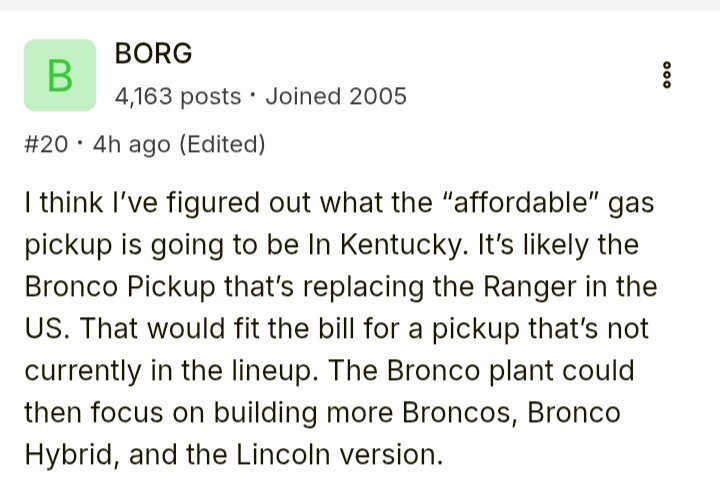Screen dimensions: 720x483
Task: Click the 4,163 posts count
Action: [178, 96]
